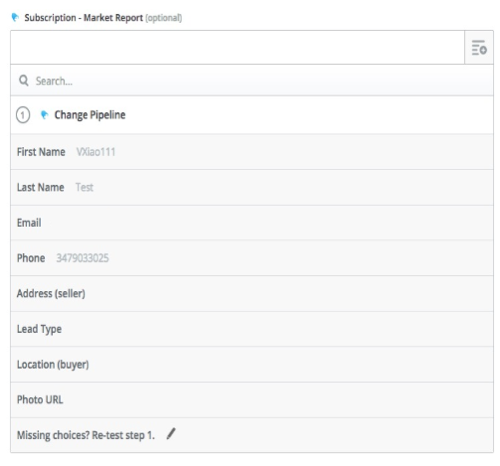Click the blue Change Pipeline app icon
This screenshot has width=500, height=466.
(x=44, y=115)
